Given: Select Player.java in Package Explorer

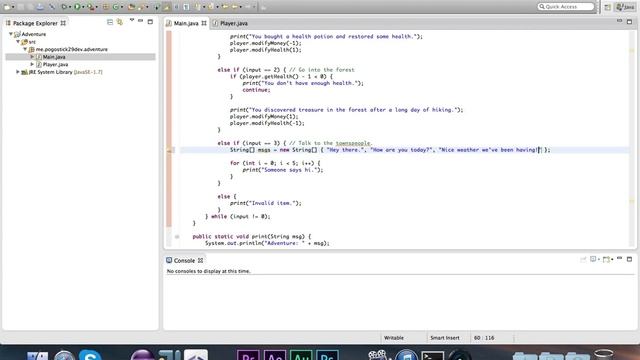Looking at the screenshot, I should (x=55, y=64).
